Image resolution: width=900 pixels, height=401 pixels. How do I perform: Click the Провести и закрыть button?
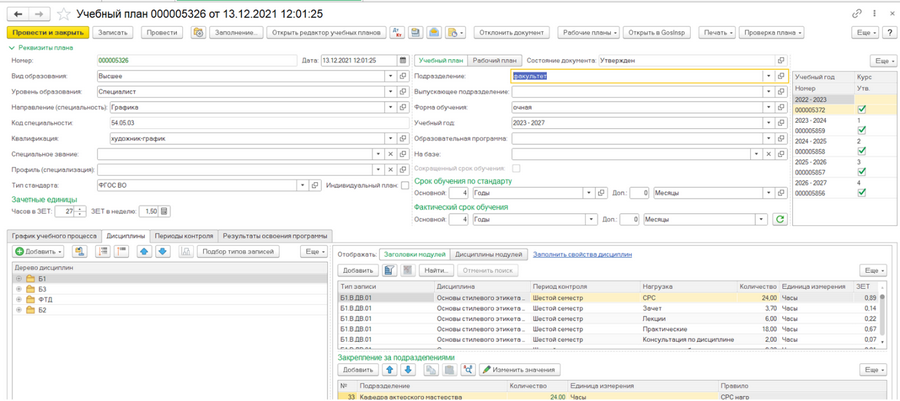(48, 33)
